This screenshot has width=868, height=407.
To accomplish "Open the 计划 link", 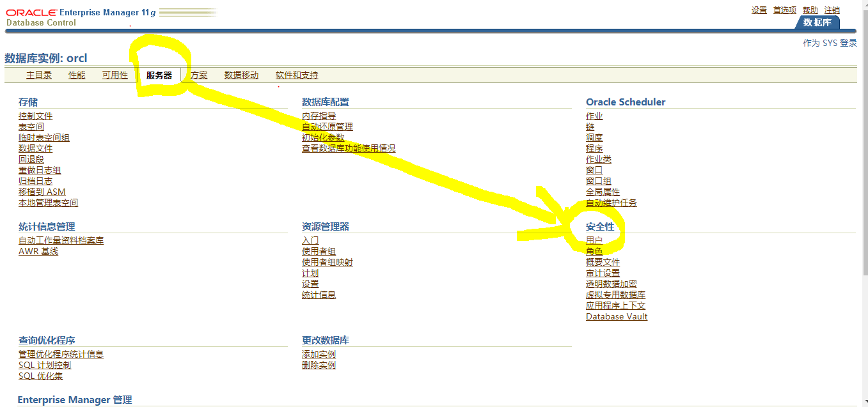I will tap(310, 273).
